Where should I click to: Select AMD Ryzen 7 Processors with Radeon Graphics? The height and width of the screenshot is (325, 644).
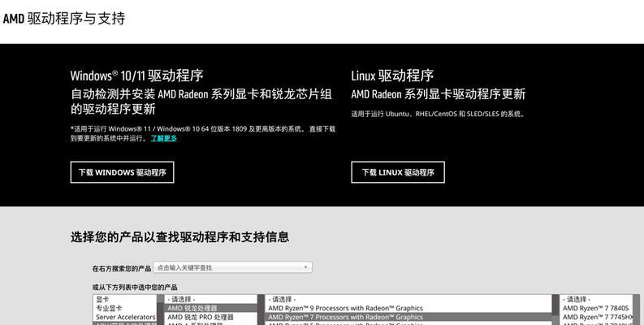pyautogui.click(x=408, y=317)
